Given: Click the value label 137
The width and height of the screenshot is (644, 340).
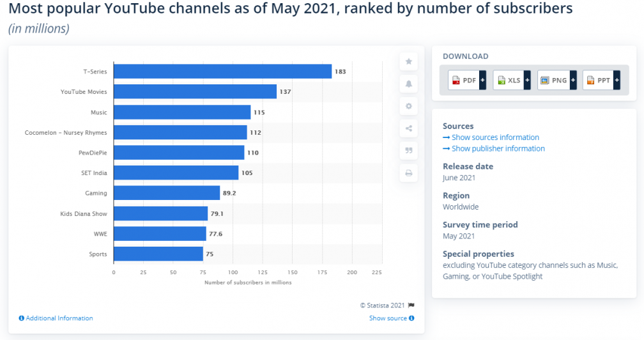Looking at the screenshot, I should click(285, 91).
